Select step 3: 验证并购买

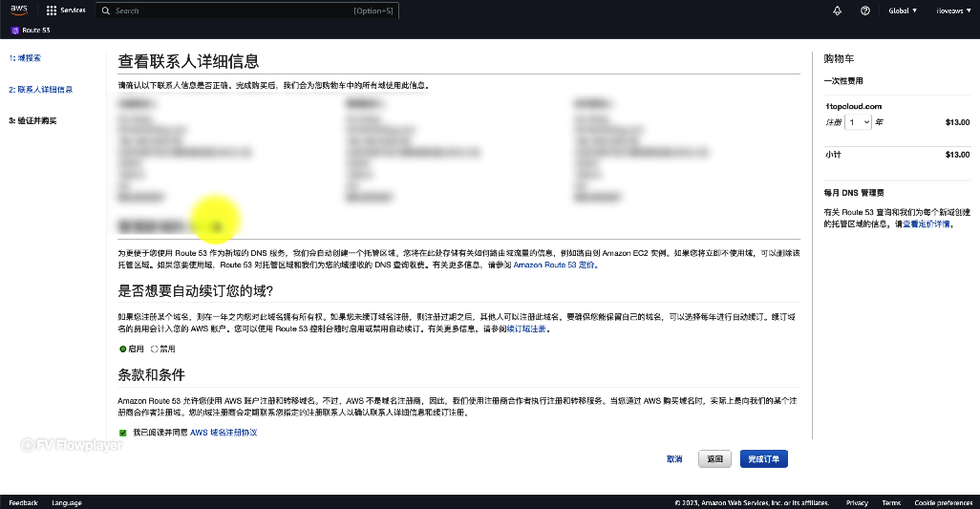click(32, 120)
